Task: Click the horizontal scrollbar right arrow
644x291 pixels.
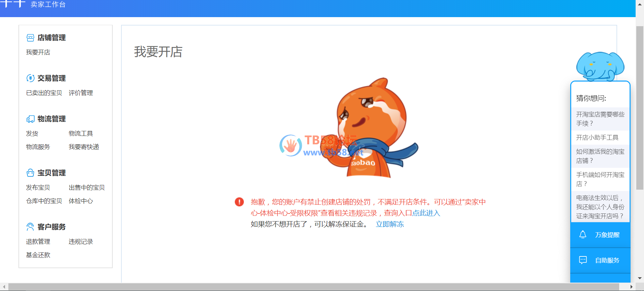Action: point(632,287)
